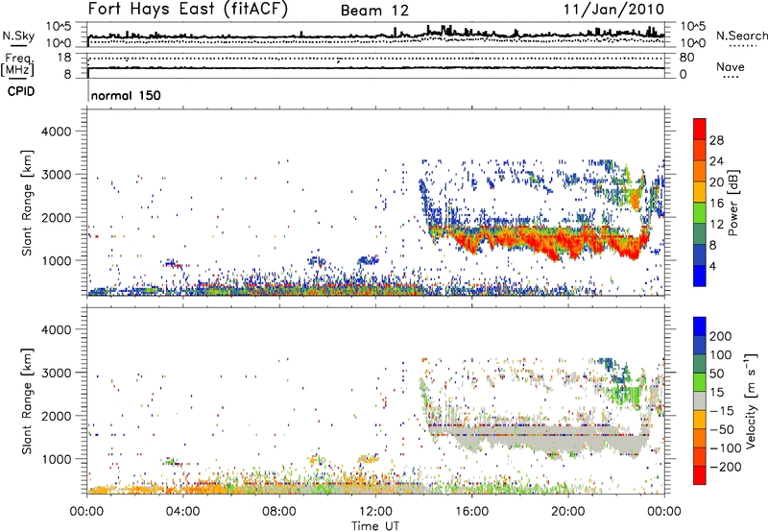Click the '4000' tick on the Power panel axis

click(x=57, y=132)
